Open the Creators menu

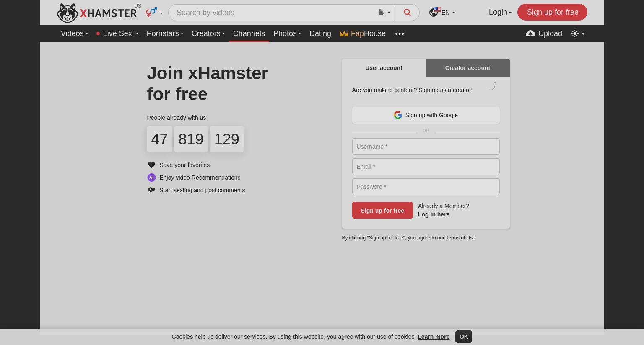pos(208,33)
